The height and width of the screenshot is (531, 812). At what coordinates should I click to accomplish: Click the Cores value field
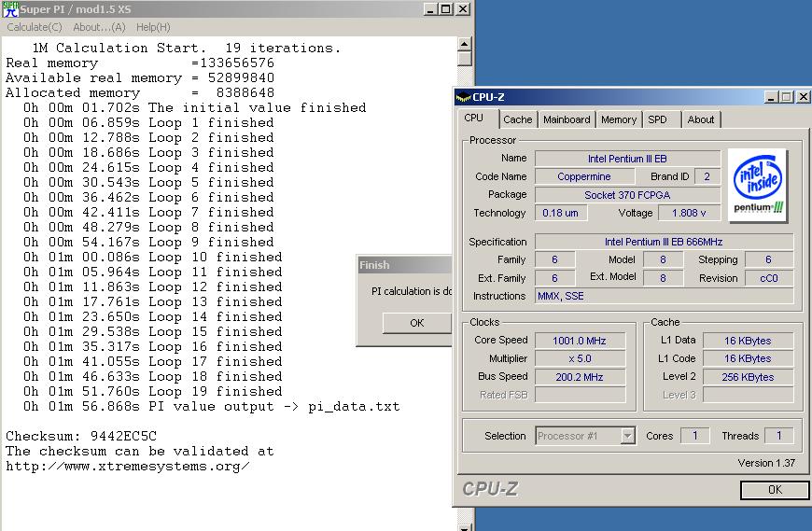(x=695, y=436)
